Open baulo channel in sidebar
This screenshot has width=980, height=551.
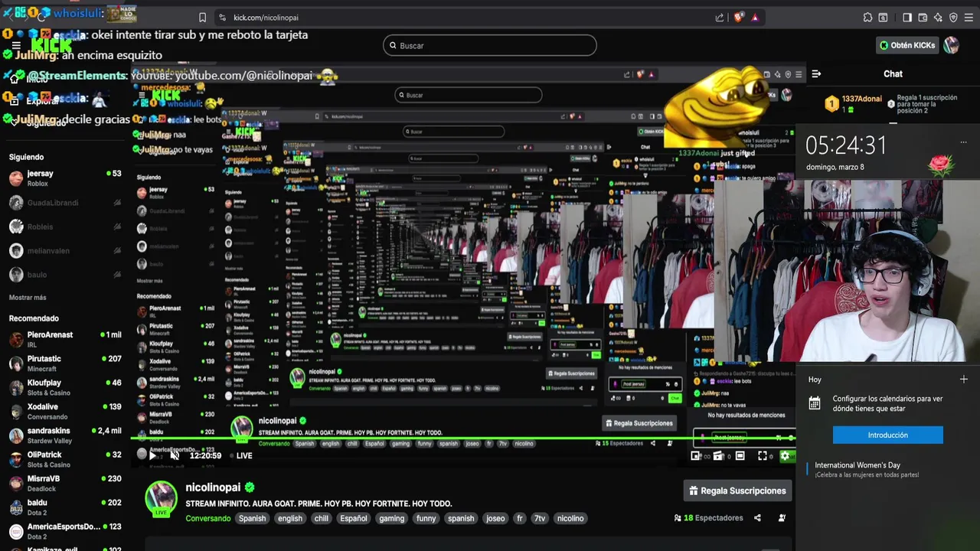[65, 274]
